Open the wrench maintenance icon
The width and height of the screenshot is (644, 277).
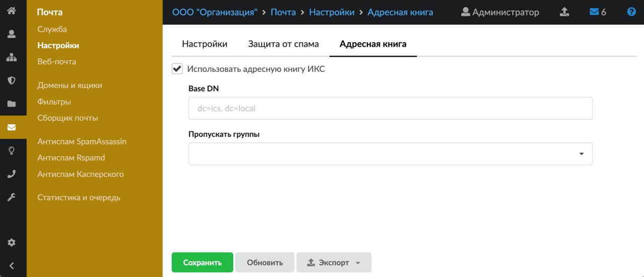11,197
